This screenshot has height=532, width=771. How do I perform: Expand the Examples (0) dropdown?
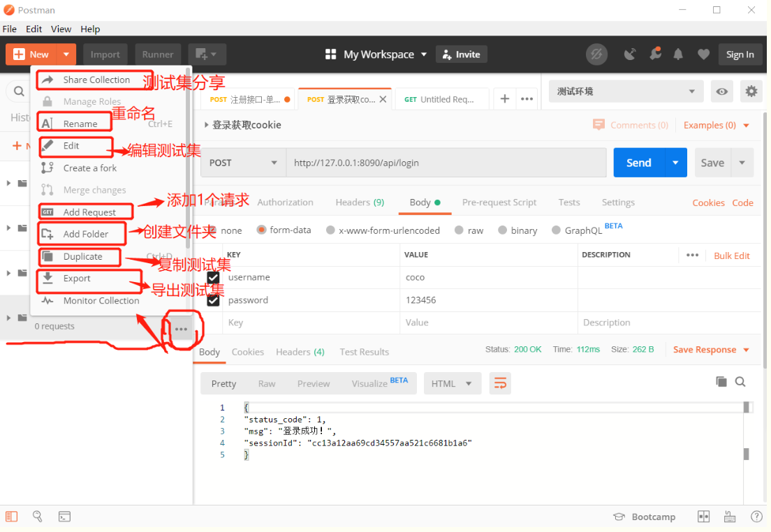click(717, 125)
